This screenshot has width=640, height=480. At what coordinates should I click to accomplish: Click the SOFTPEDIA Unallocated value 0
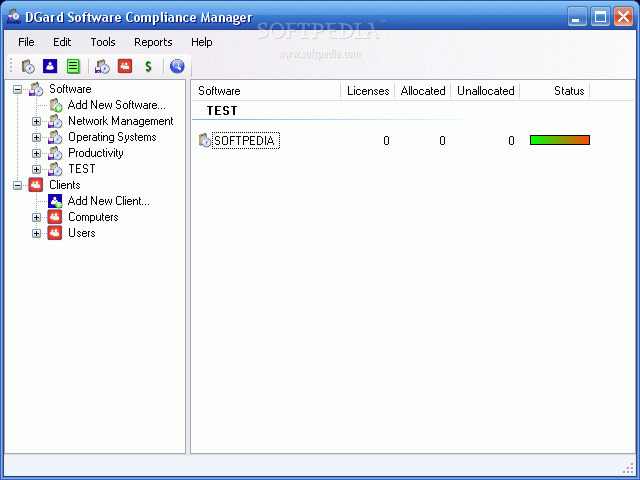[511, 141]
